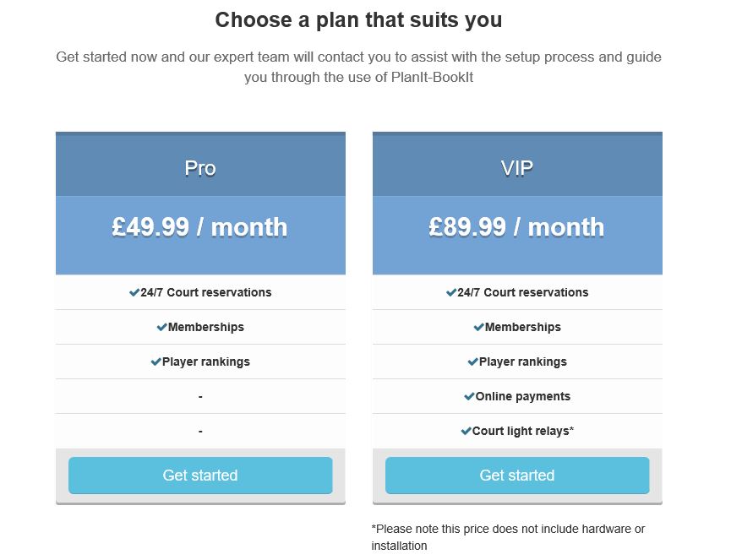
Task: Click the Pro plan Get started button
Action: click(200, 476)
